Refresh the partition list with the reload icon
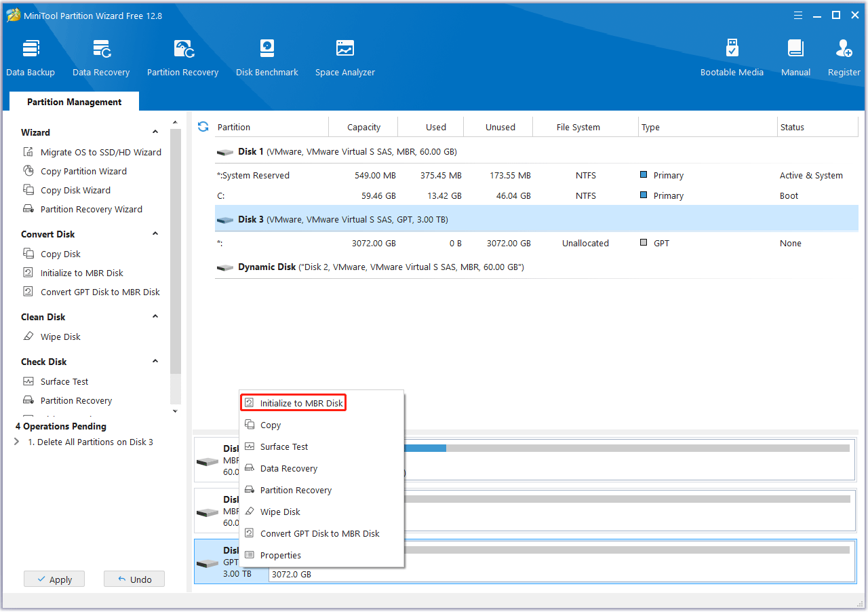This screenshot has height=612, width=868. pyautogui.click(x=203, y=126)
